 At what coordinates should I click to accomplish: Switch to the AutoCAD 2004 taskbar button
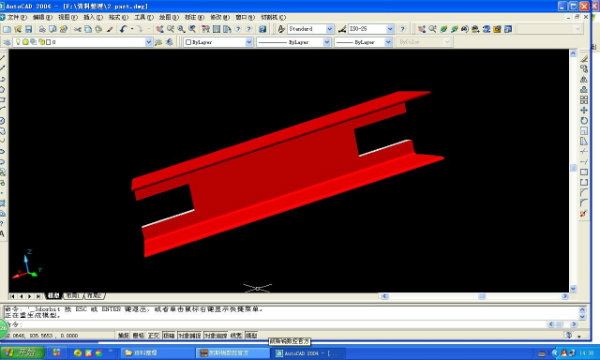point(309,353)
